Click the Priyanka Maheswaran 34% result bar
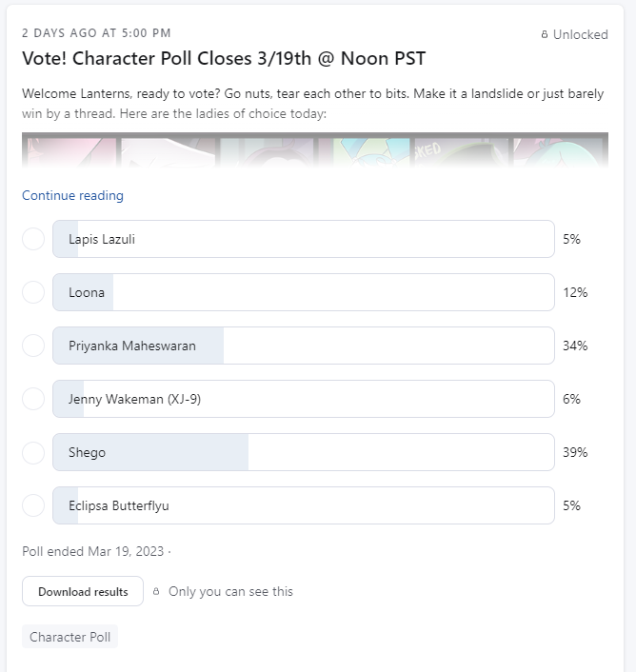636x672 pixels. click(304, 346)
